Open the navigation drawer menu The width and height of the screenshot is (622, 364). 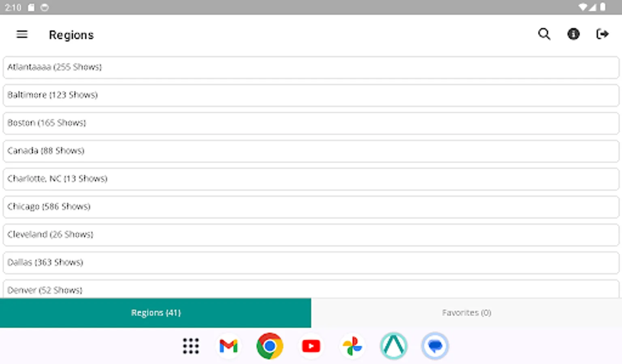point(22,34)
